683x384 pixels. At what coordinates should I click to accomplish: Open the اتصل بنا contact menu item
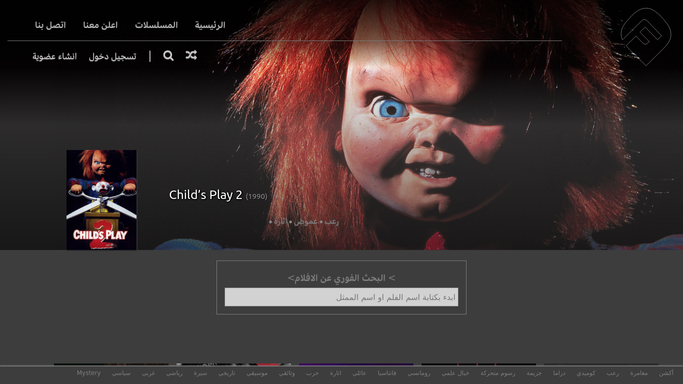(x=51, y=25)
